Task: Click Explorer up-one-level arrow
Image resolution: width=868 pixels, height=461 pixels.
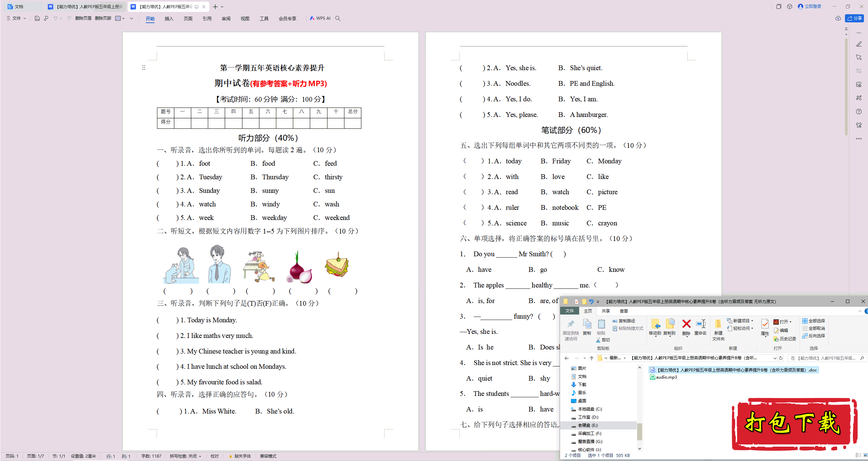Action: click(592, 358)
